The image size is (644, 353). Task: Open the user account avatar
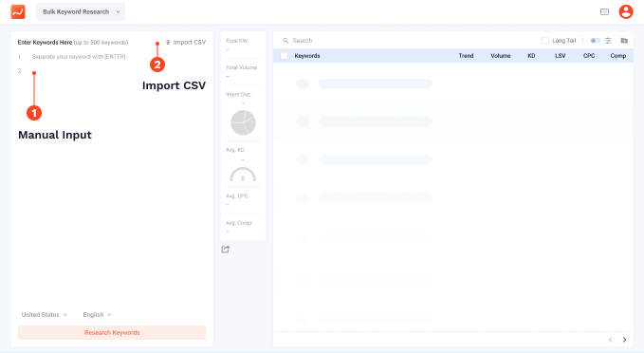point(626,12)
